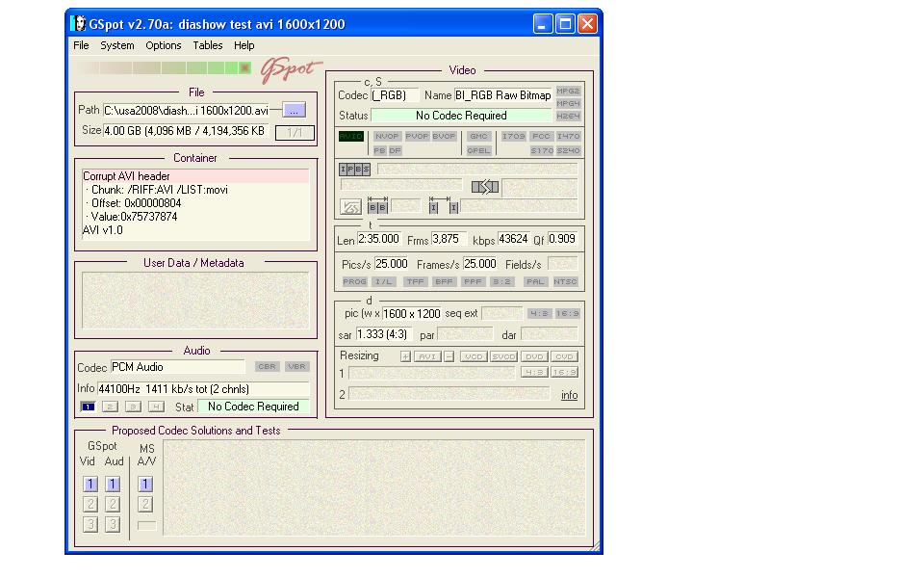
Task: Click the B-B frame distance icon
Action: coord(378,206)
